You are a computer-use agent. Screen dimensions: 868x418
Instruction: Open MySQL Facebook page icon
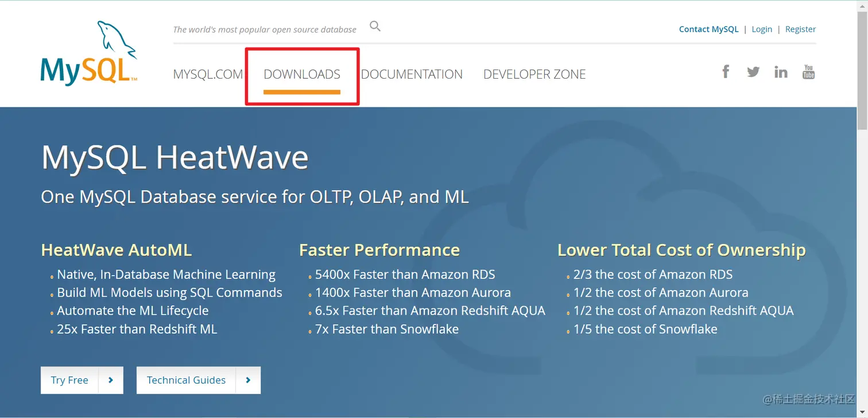[x=726, y=72]
